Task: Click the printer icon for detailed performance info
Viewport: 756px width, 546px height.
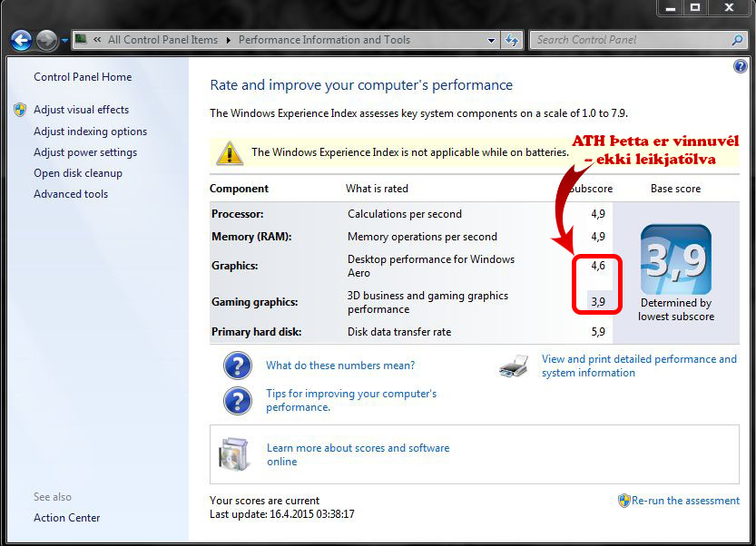Action: (515, 366)
